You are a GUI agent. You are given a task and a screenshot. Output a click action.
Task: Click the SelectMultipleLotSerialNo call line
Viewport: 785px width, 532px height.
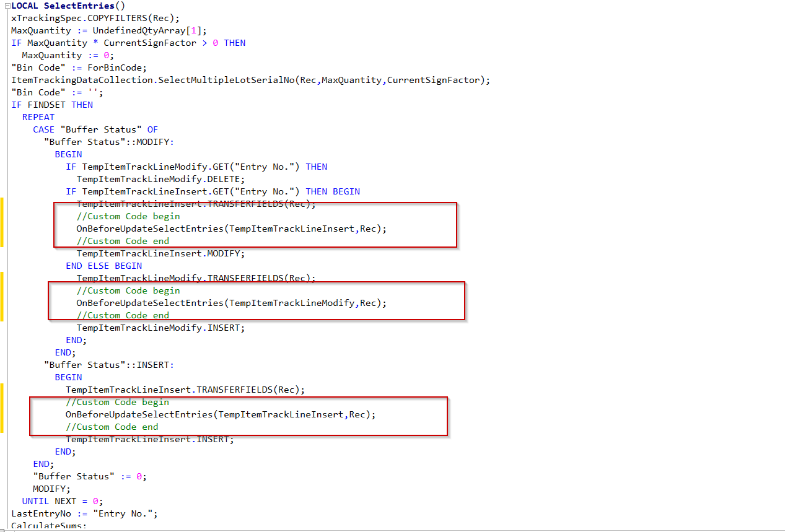[x=251, y=80]
